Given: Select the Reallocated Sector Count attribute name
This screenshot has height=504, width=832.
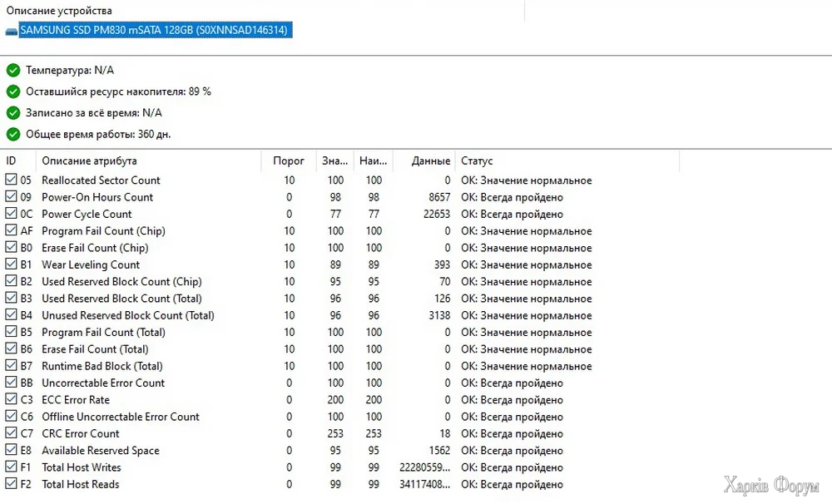Looking at the screenshot, I should click(101, 180).
